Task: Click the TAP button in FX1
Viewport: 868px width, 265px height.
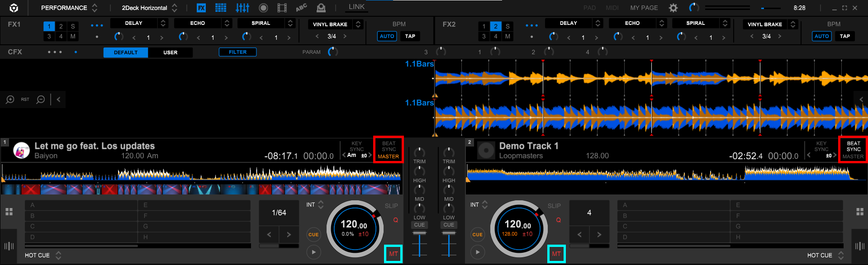Action: click(410, 36)
